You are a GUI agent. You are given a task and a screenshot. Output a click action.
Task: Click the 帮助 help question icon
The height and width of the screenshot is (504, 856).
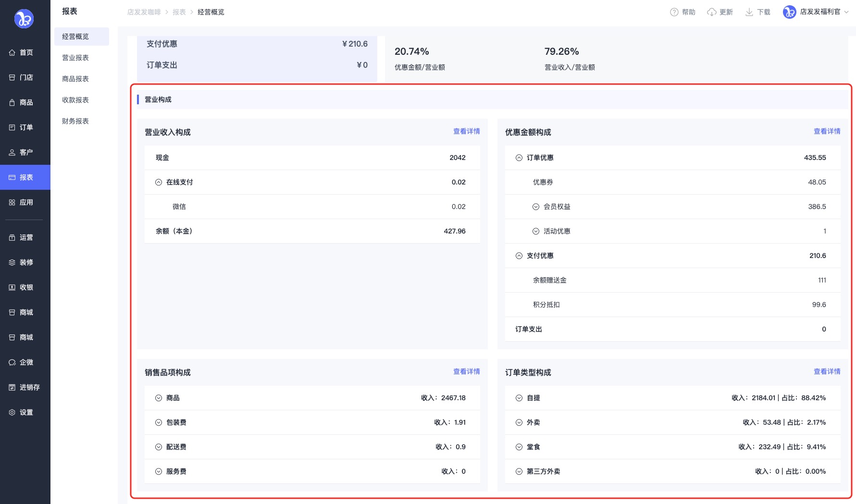[674, 12]
